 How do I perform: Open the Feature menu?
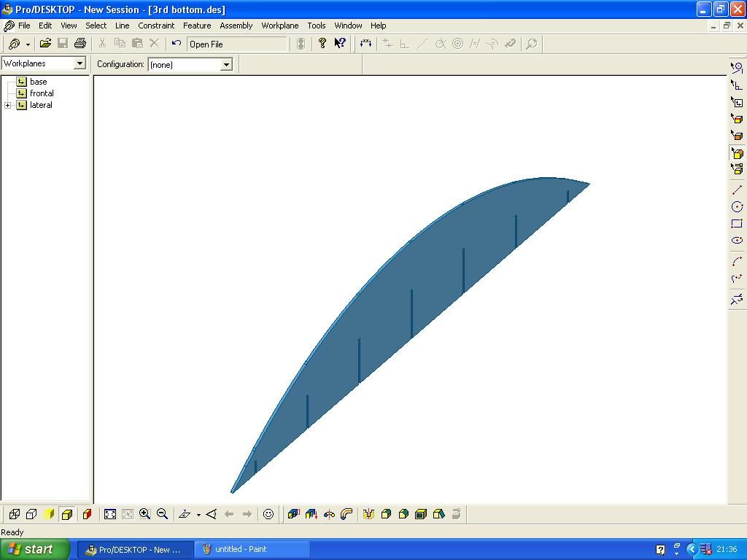197,26
